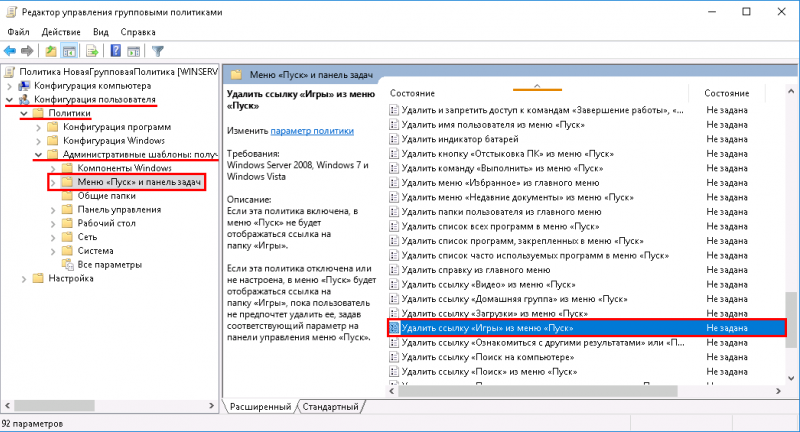This screenshot has height=432, width=800.
Task: Expand the «Настройка» node
Action: coord(24,278)
